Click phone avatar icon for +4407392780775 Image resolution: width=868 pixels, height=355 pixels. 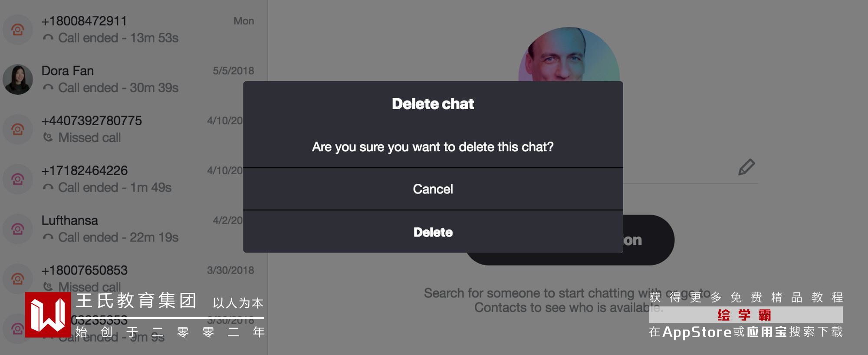(18, 129)
